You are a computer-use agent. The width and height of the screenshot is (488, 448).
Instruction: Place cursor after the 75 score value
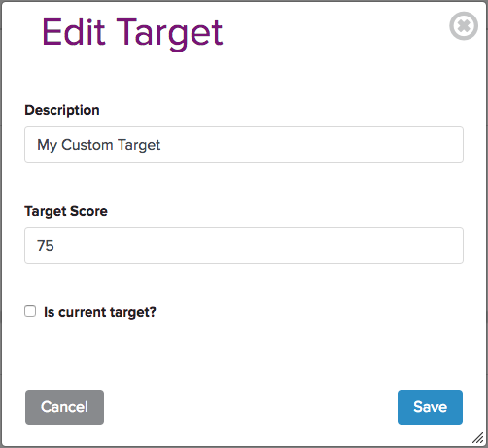click(54, 246)
